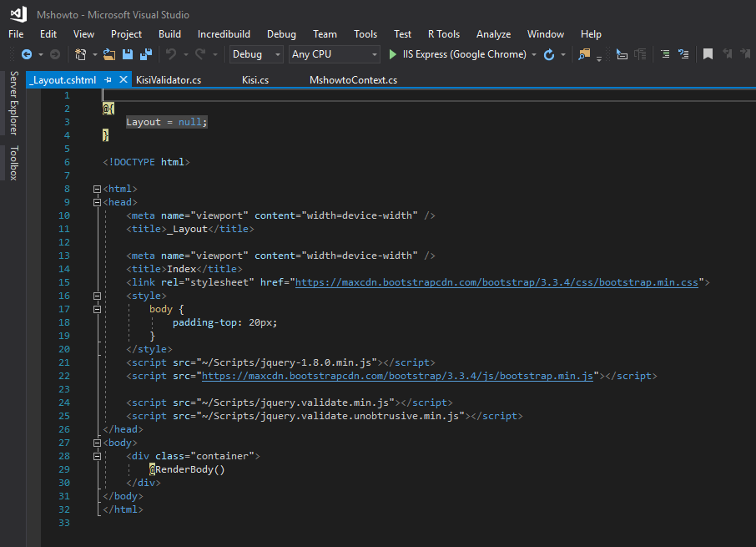Open the Analyze menu
This screenshot has width=756, height=547.
pos(494,34)
